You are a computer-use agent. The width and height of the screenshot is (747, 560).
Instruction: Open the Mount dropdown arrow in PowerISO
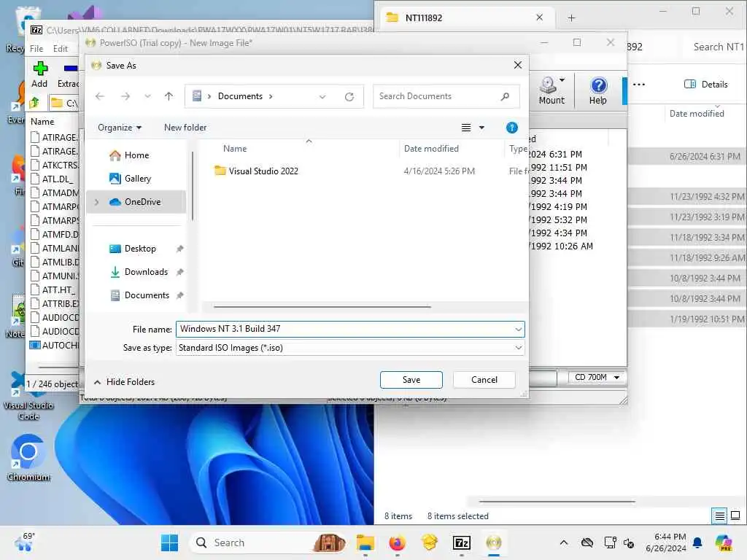[x=562, y=80]
